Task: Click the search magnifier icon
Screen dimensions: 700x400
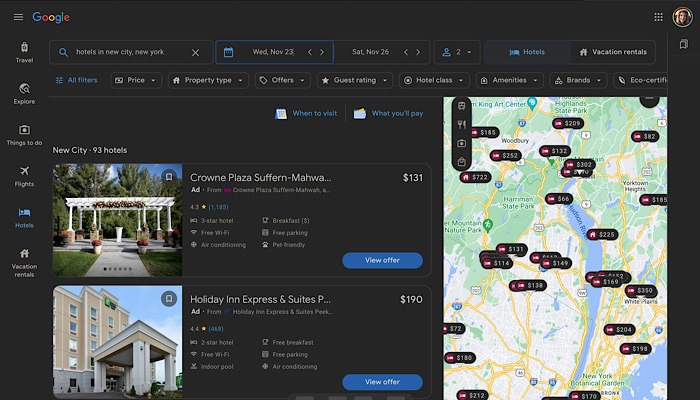Action: tap(63, 52)
